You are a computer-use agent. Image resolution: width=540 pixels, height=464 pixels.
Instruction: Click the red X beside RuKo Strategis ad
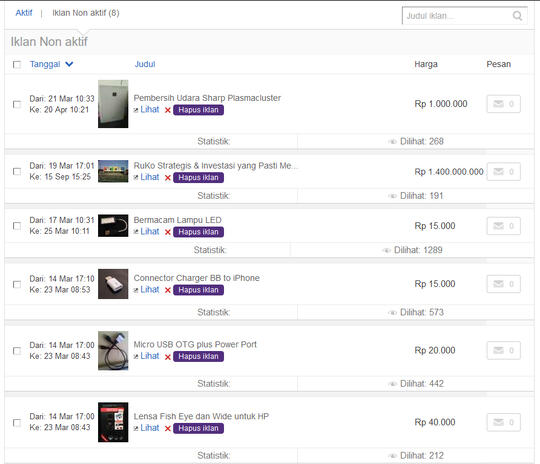click(168, 178)
